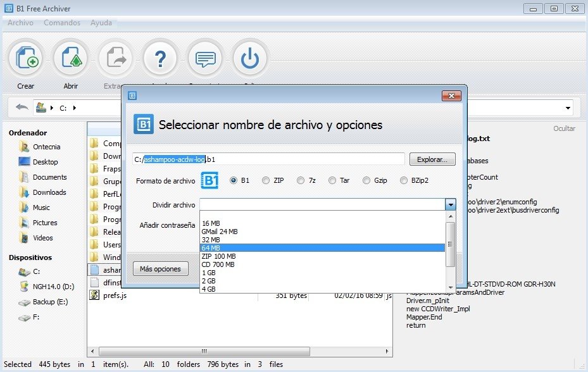Select Tar archive format radio button

click(x=332, y=180)
